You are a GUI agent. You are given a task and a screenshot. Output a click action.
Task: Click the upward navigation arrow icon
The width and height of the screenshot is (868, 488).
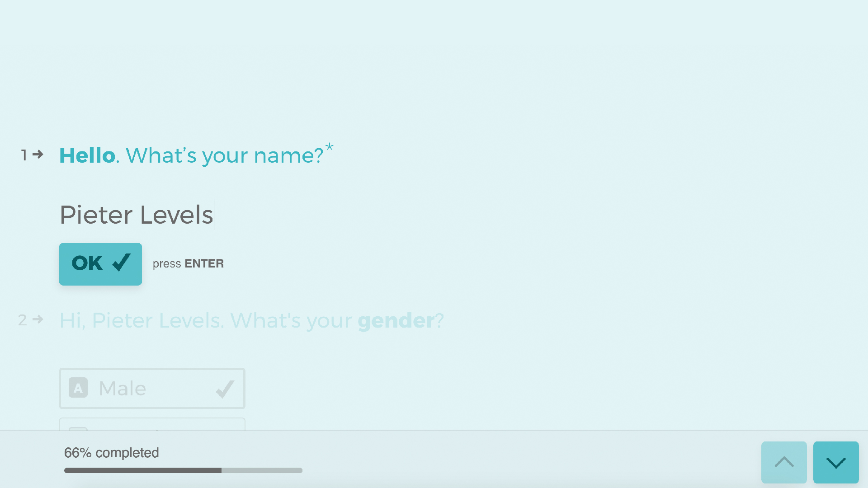pos(784,462)
